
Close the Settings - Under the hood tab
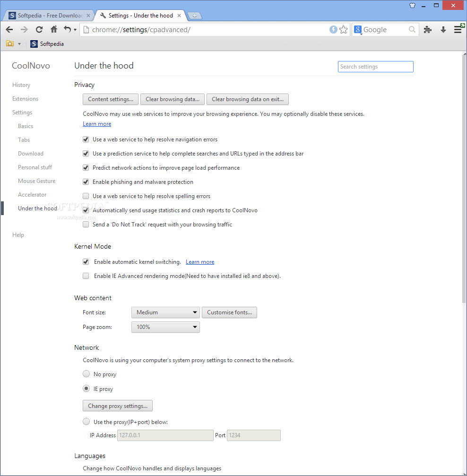click(x=179, y=16)
